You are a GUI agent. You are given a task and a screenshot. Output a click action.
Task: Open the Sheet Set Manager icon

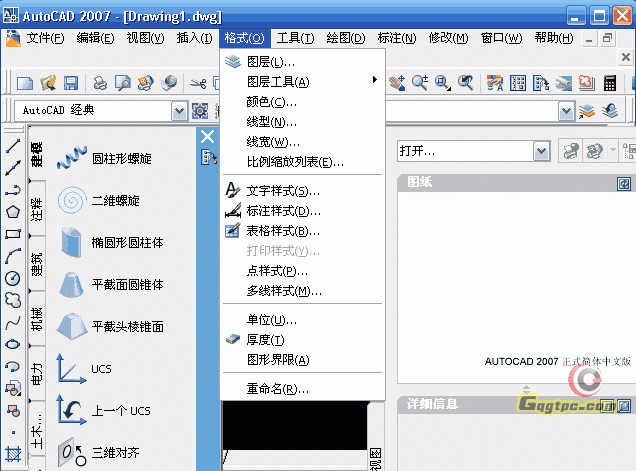tap(564, 83)
